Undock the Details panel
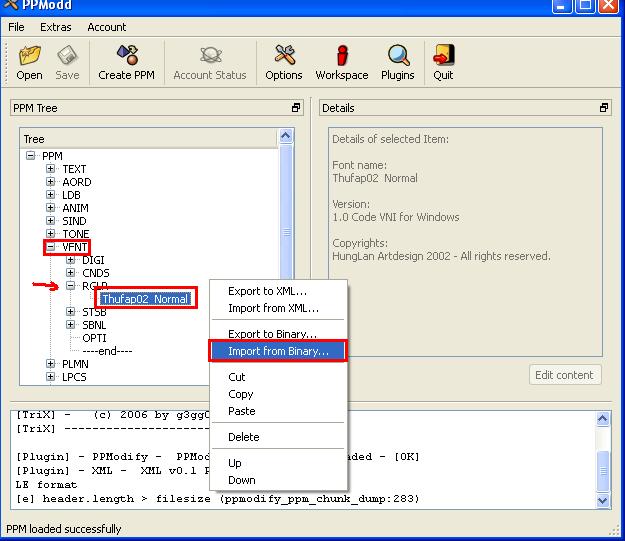The width and height of the screenshot is (625, 541). pyautogui.click(x=604, y=108)
